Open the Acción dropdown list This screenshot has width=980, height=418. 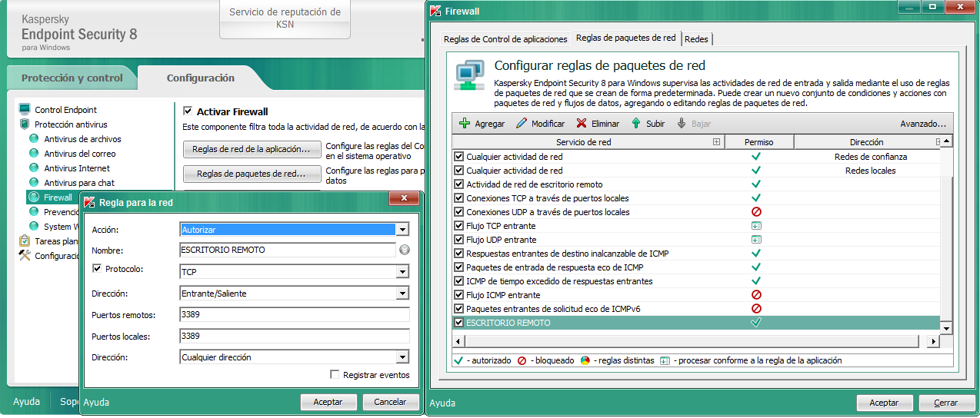click(402, 229)
